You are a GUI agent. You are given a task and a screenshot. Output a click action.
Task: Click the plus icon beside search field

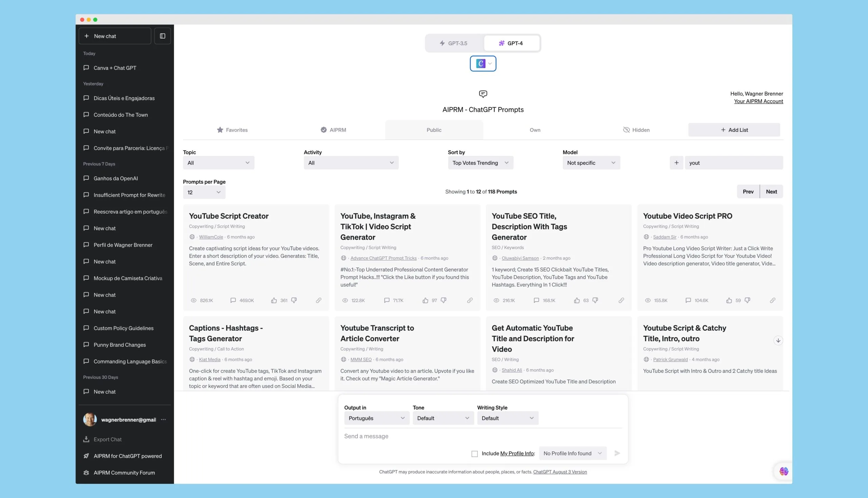coord(676,163)
